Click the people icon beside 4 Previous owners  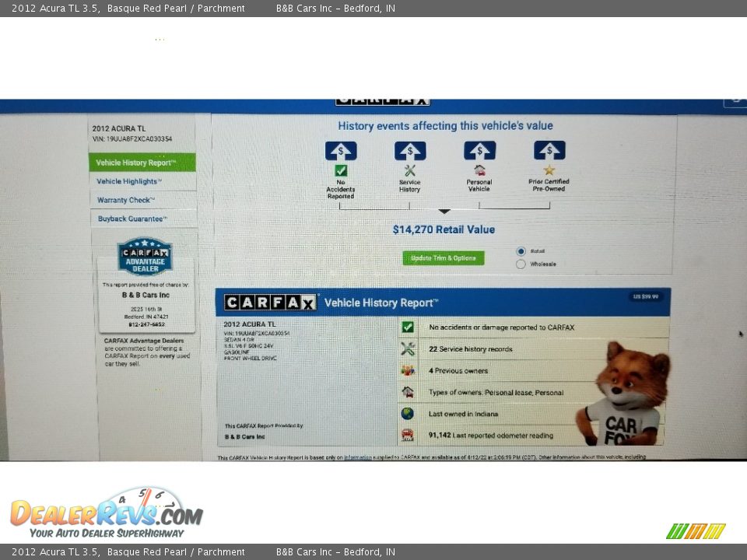coord(407,370)
